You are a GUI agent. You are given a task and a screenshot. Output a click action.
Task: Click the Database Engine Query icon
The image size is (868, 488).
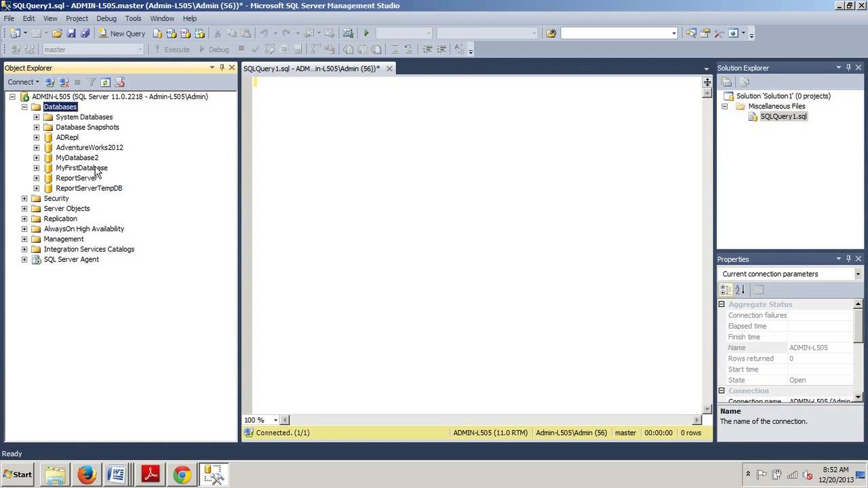157,33
